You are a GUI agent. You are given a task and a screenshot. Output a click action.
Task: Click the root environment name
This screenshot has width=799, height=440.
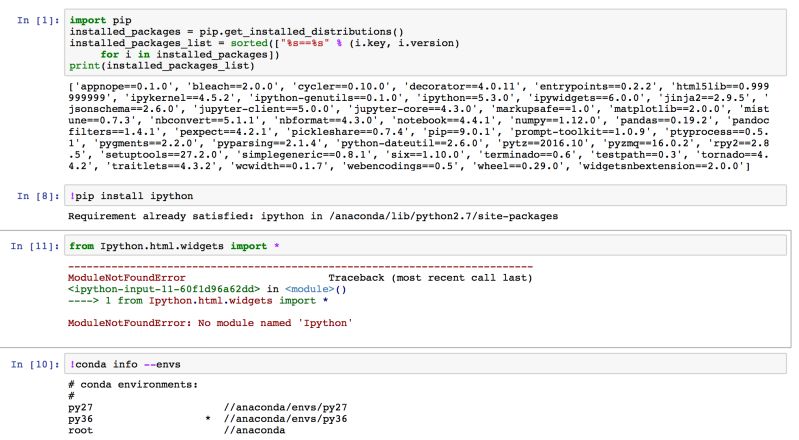pos(81,430)
